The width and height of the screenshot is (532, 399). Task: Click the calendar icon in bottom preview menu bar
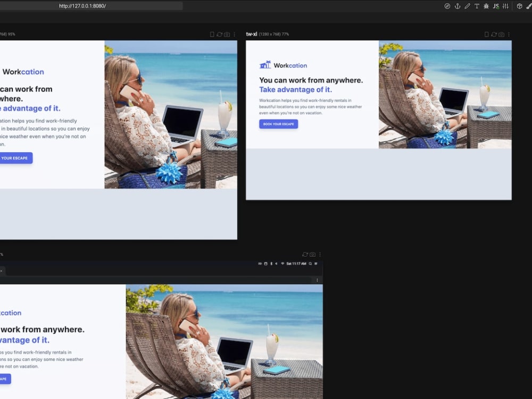265,264
